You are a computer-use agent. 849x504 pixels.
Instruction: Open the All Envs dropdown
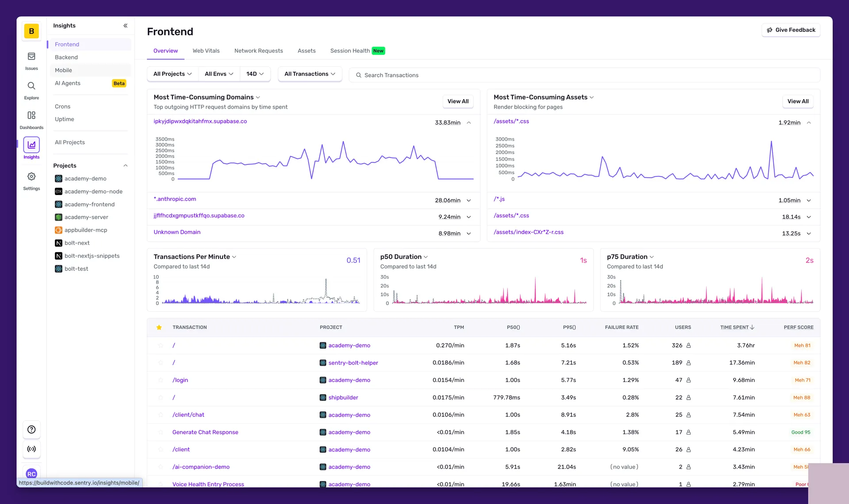click(218, 74)
